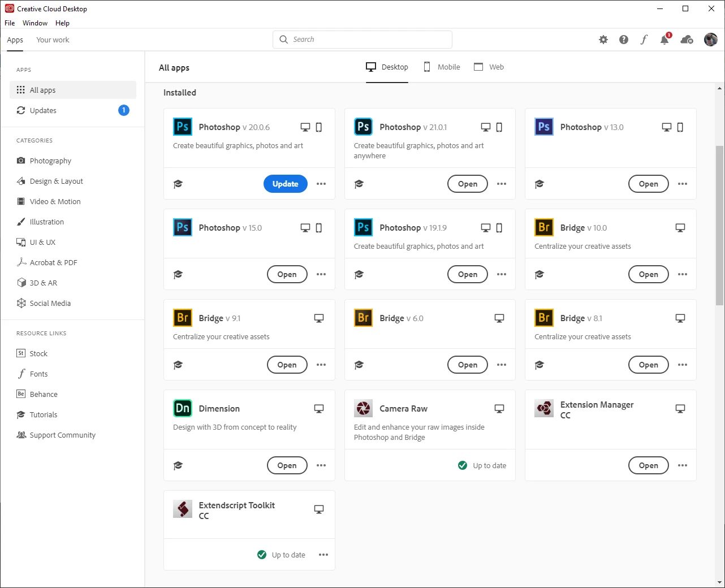This screenshot has width=725, height=588.
Task: Open more options for Extension Manager CC
Action: click(683, 465)
